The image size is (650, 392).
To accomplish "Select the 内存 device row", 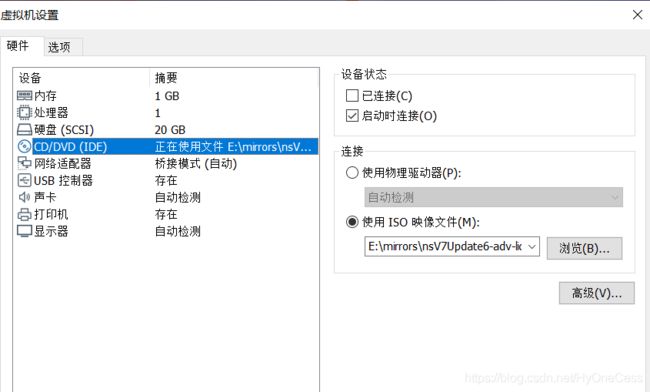I will [x=167, y=96].
